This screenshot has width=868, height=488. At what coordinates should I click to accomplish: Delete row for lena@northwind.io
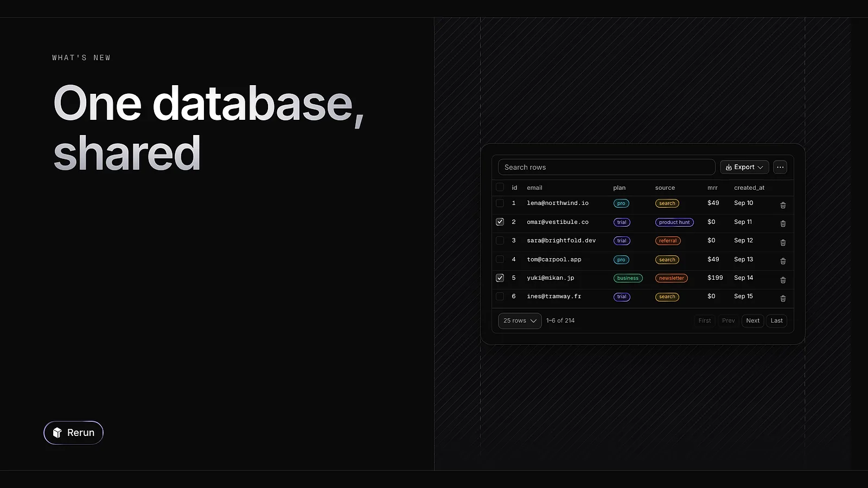point(783,205)
